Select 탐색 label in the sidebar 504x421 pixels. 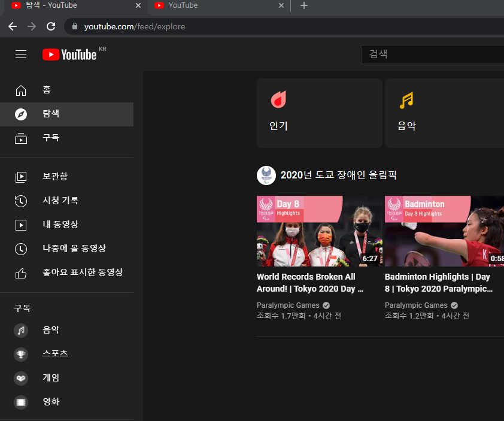tap(51, 114)
